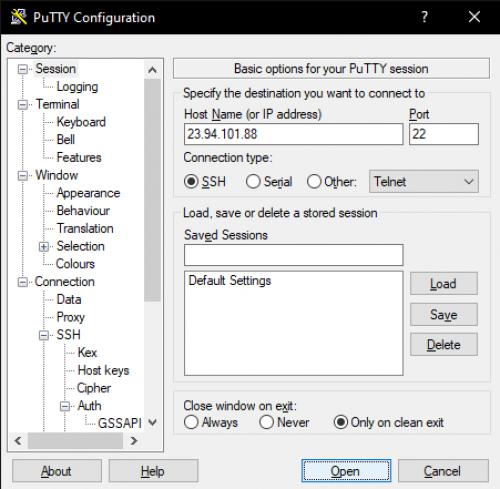Image resolution: width=500 pixels, height=489 pixels.
Task: Open the Connection category
Action: [65, 282]
